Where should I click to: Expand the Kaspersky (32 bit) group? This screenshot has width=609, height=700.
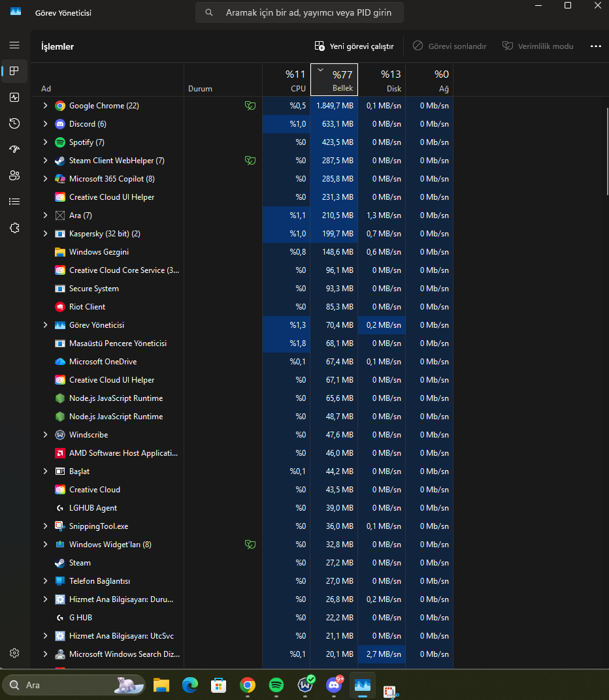(45, 234)
